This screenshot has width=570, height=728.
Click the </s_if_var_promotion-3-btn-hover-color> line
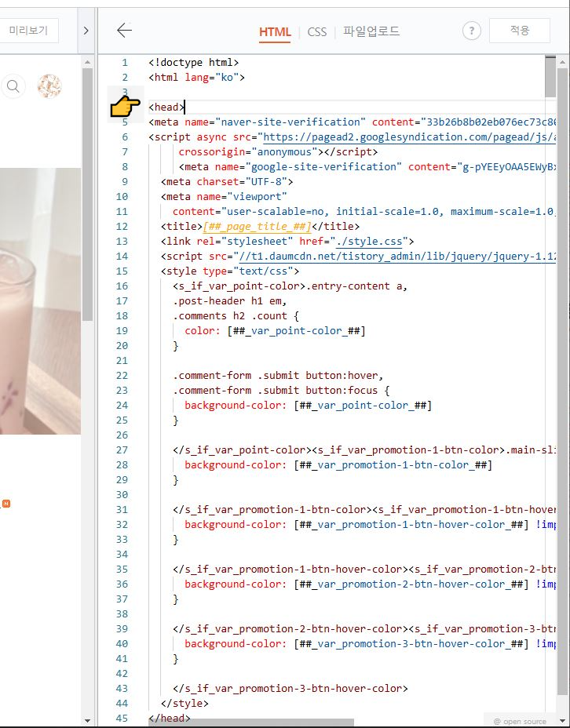[290, 689]
